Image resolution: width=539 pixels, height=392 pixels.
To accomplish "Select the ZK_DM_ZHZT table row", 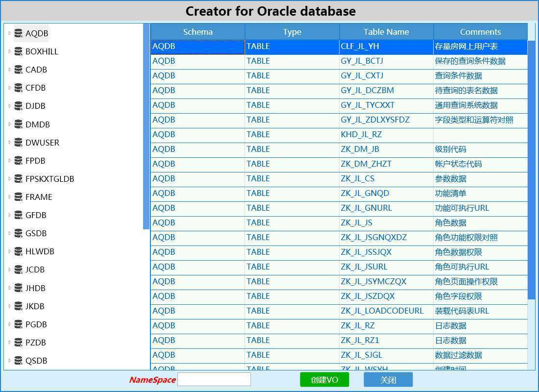I will coord(339,164).
